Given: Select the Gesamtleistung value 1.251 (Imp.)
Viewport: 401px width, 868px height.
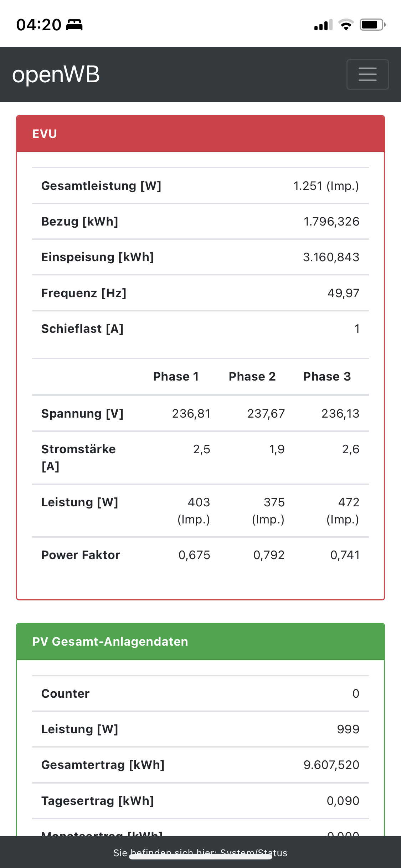Looking at the screenshot, I should point(326,186).
